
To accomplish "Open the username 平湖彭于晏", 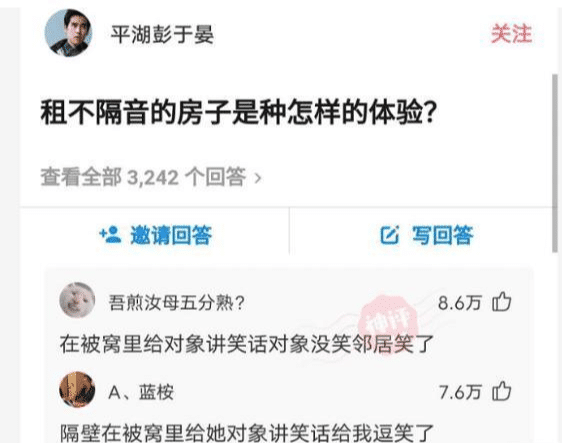I will click(x=162, y=35).
